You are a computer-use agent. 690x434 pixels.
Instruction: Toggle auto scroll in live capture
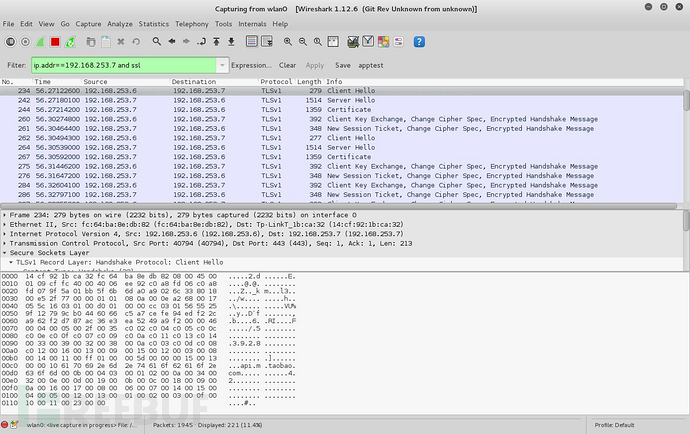point(267,41)
